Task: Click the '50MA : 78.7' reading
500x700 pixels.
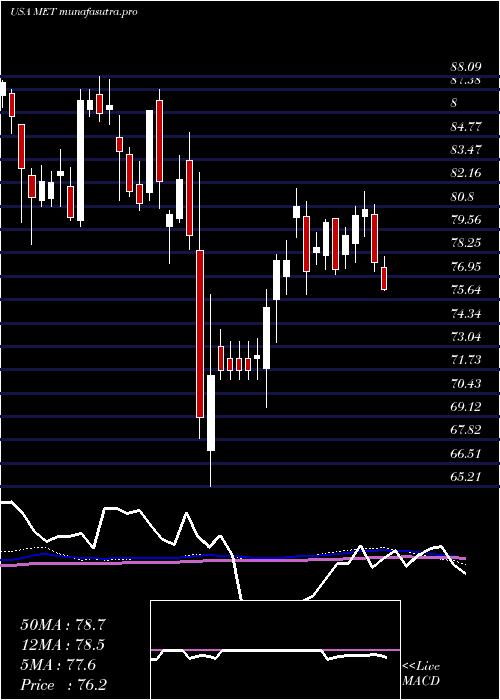Action: tap(63, 625)
